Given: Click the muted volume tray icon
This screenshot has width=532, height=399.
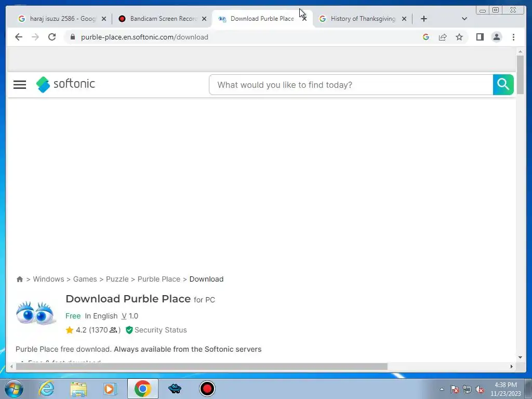Looking at the screenshot, I should click(480, 389).
